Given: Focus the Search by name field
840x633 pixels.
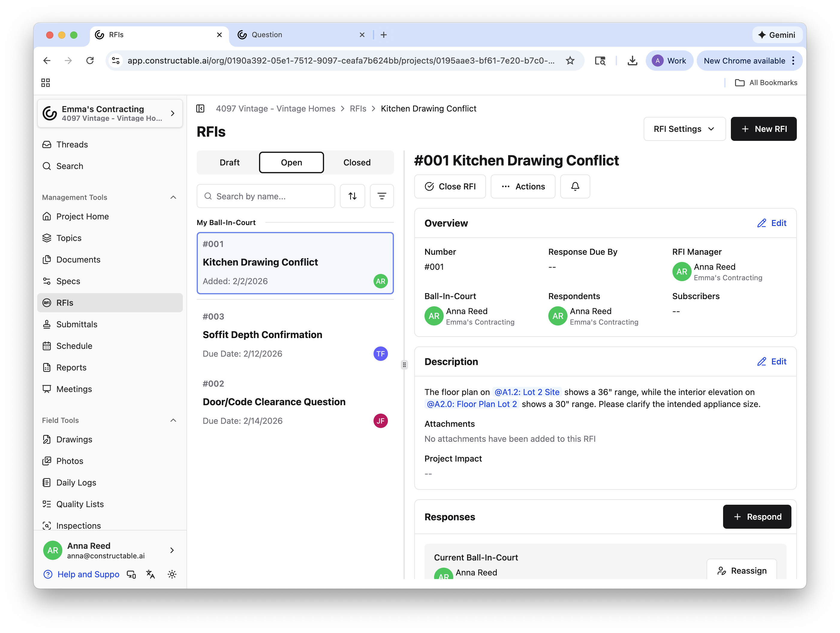Looking at the screenshot, I should (x=266, y=196).
